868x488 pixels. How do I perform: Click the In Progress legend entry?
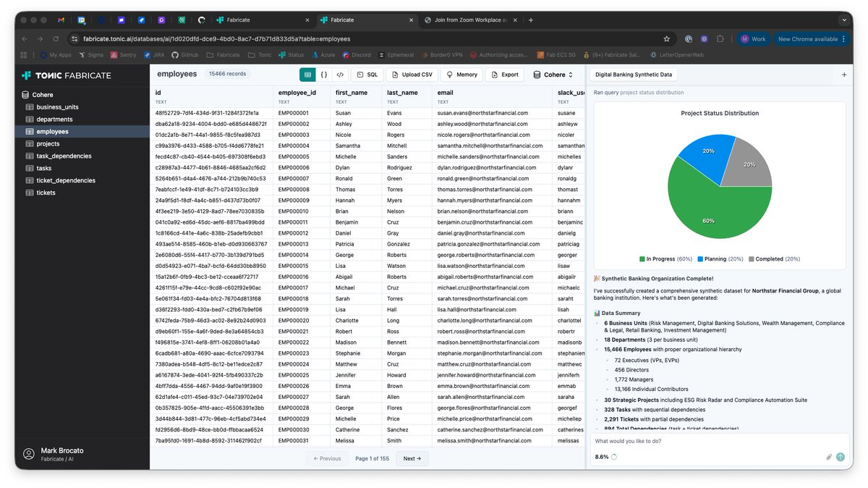pyautogui.click(x=665, y=259)
